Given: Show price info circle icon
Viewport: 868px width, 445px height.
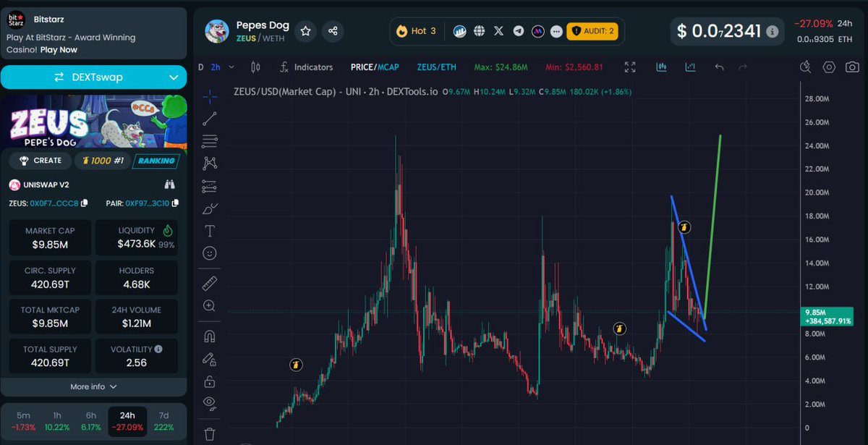Looking at the screenshot, I should (773, 32).
